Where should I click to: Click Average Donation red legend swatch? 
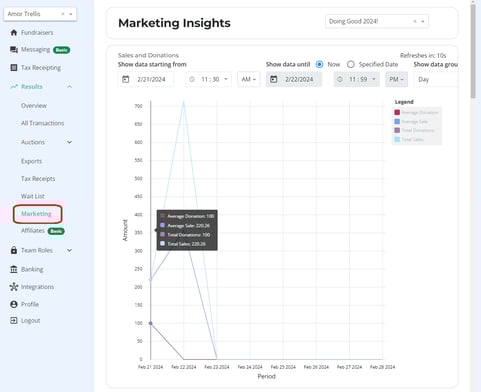coord(397,112)
